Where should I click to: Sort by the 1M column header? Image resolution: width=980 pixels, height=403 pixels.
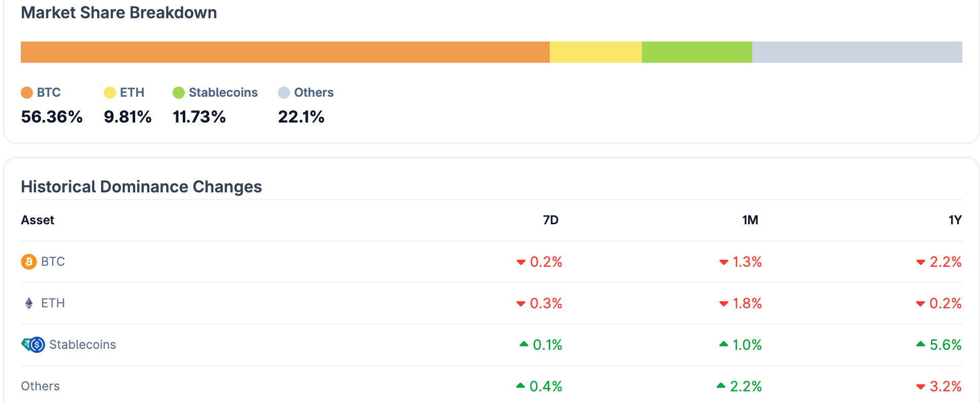(750, 220)
